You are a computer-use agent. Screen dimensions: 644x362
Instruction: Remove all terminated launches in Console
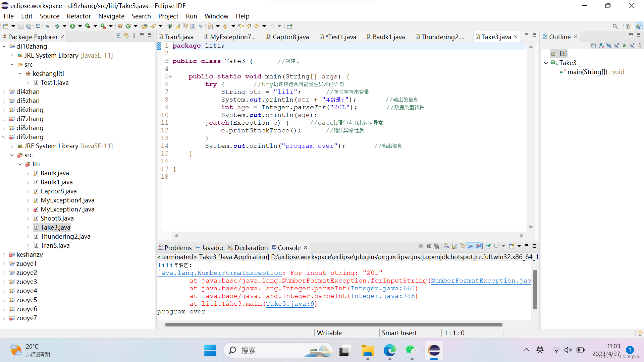point(436,246)
